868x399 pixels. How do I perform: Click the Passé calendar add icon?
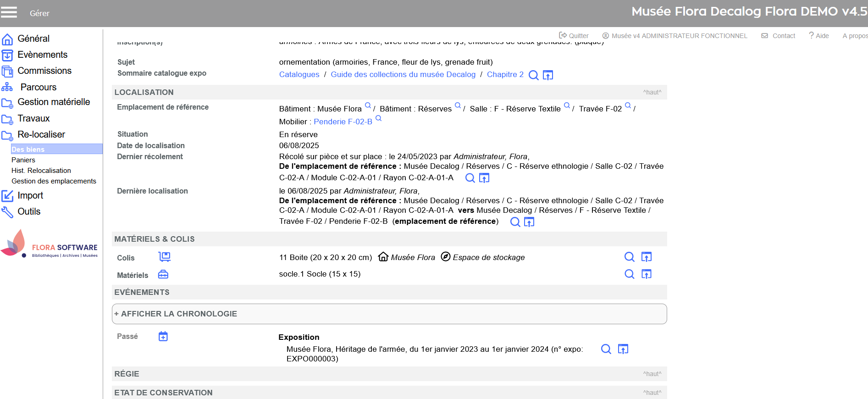163,337
